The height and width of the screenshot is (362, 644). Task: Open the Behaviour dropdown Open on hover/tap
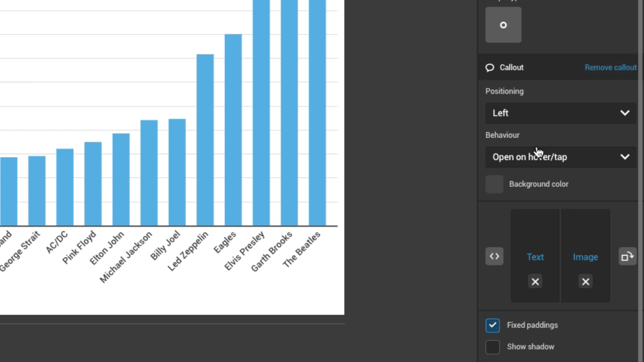pyautogui.click(x=561, y=157)
